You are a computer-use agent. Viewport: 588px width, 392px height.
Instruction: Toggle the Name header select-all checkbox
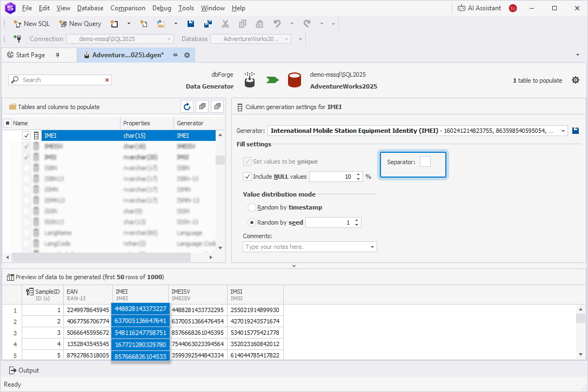(x=8, y=123)
